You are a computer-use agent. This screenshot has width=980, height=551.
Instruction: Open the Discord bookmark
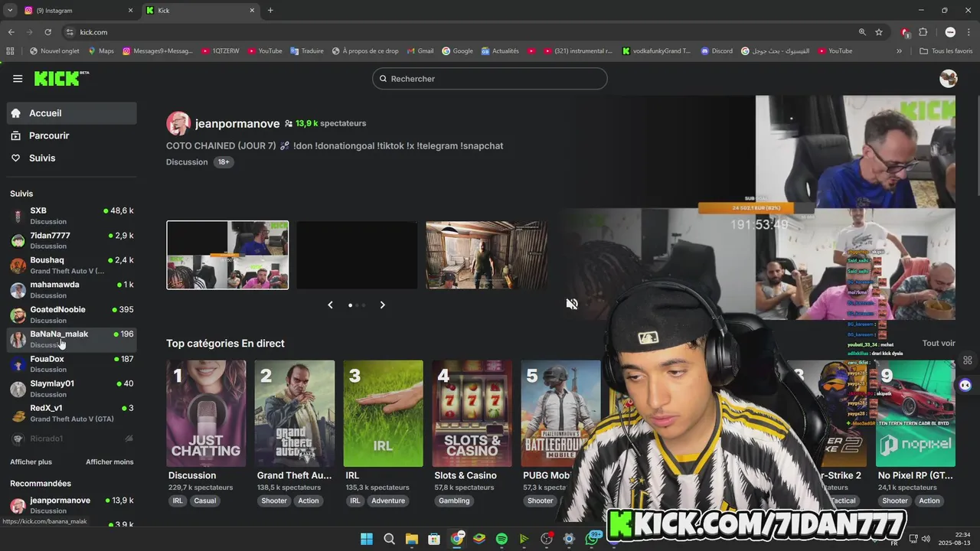pyautogui.click(x=717, y=51)
